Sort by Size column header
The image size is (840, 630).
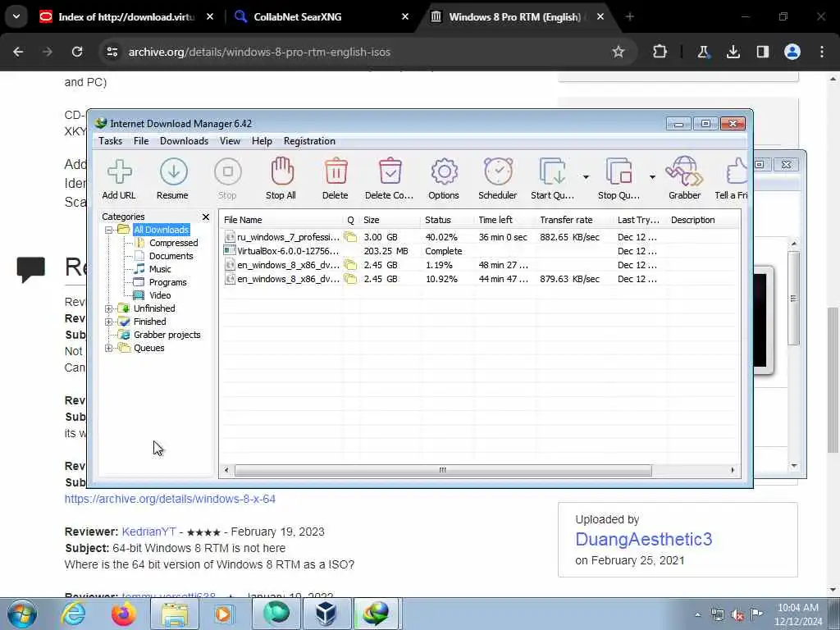point(390,220)
